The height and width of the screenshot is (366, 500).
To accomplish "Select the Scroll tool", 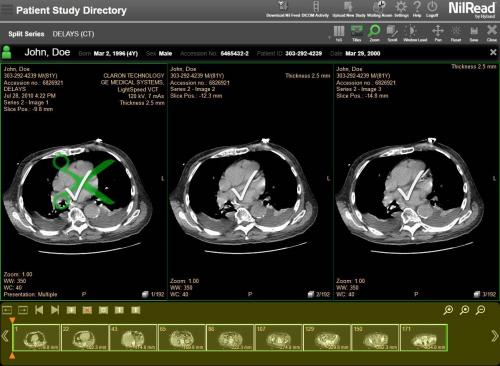I will (392, 33).
